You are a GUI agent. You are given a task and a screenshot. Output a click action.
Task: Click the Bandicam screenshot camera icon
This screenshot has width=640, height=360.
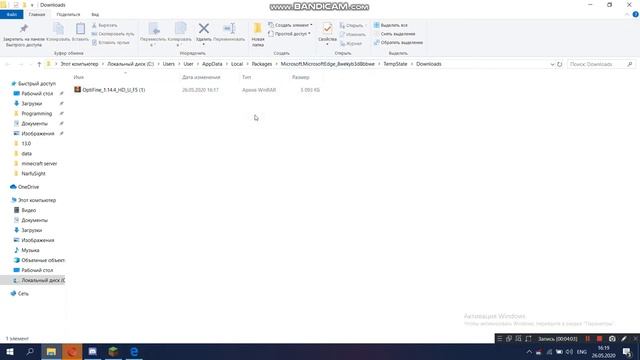(612, 339)
